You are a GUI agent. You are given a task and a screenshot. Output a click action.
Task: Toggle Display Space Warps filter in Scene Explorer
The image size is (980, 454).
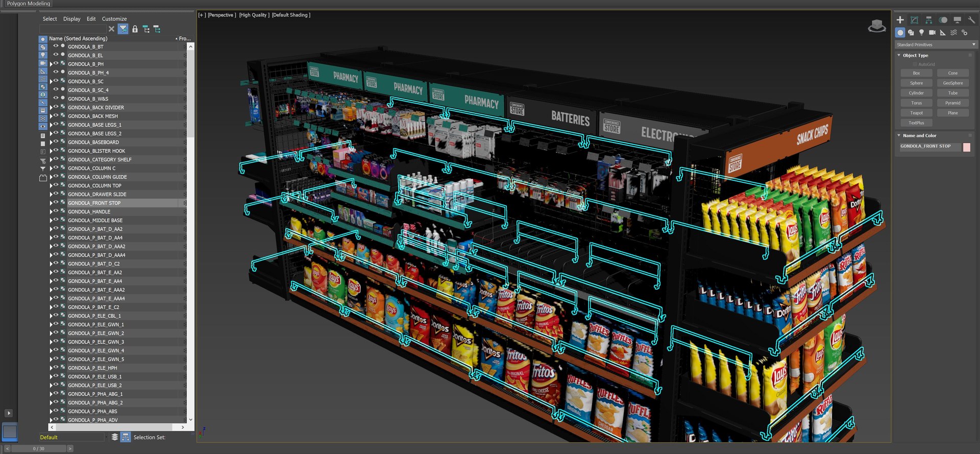tap(43, 79)
